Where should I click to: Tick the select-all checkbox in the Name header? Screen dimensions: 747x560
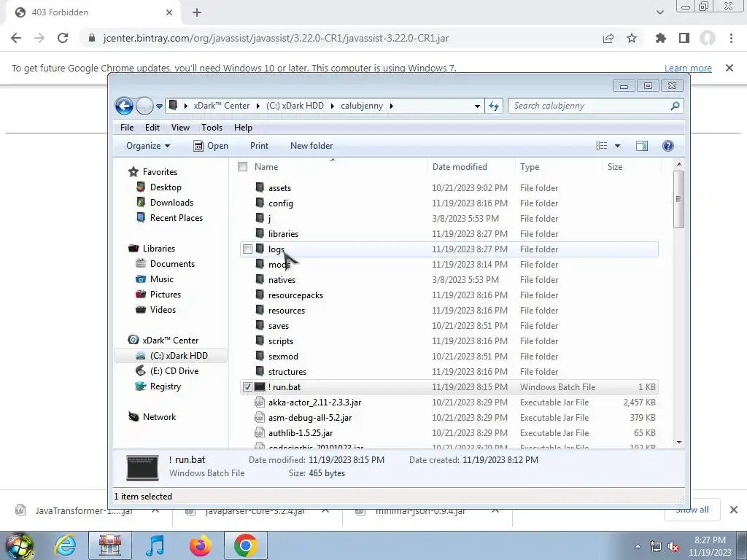click(242, 167)
